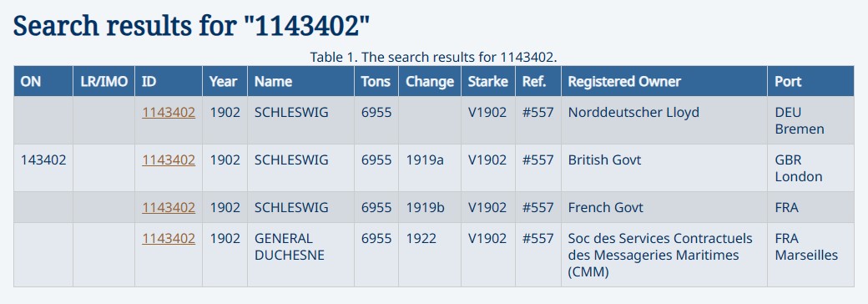
Task: Click the ID column header
Action: (169, 81)
